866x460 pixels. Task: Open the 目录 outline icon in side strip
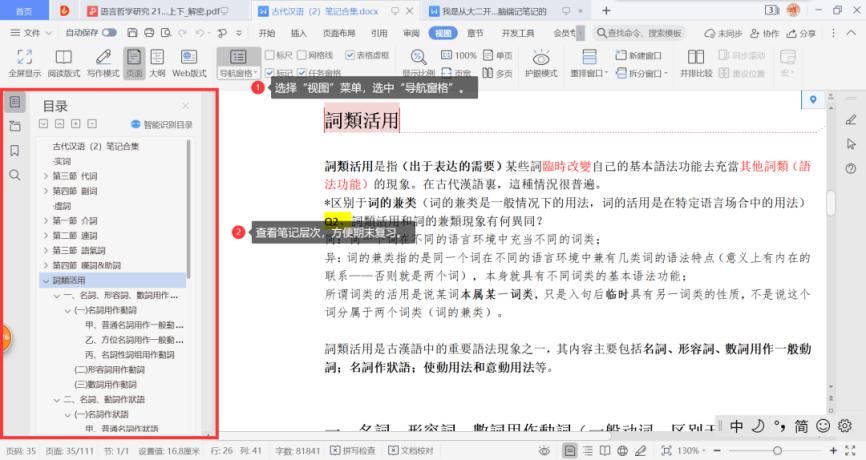click(15, 102)
